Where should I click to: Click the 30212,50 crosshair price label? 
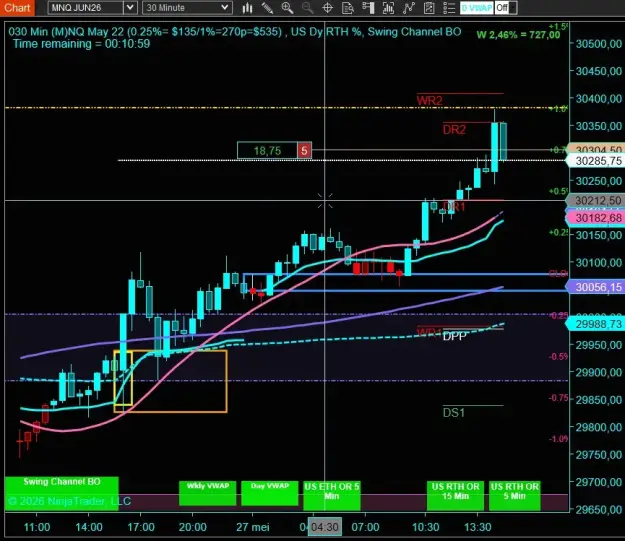pos(597,200)
